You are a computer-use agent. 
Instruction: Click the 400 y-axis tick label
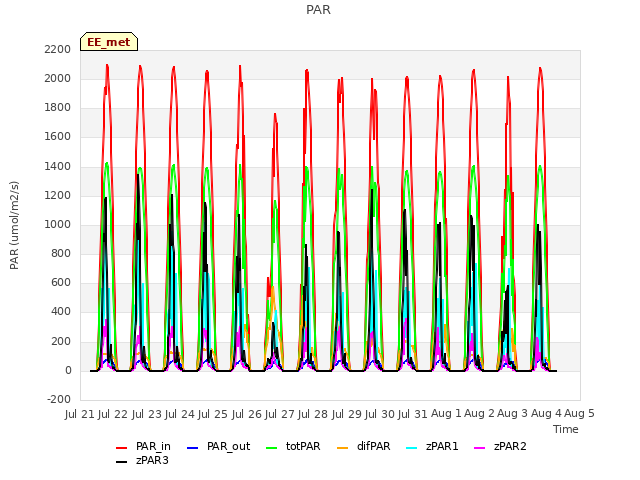click(x=61, y=312)
